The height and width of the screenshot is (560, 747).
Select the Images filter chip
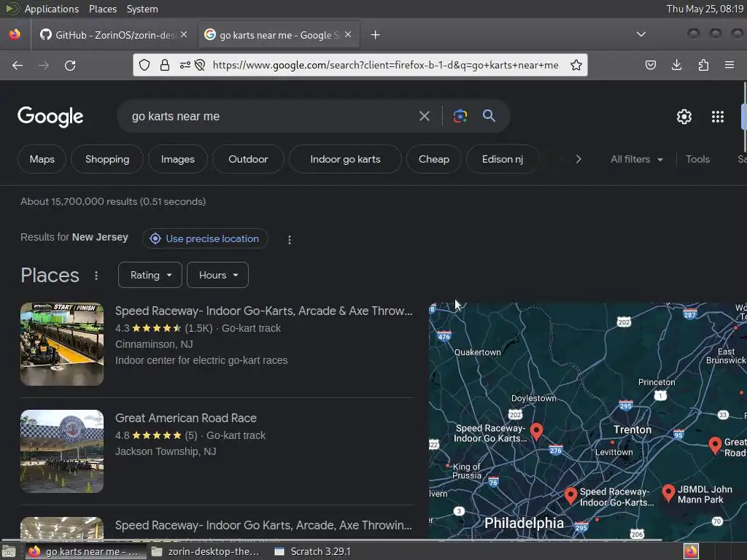pyautogui.click(x=178, y=159)
